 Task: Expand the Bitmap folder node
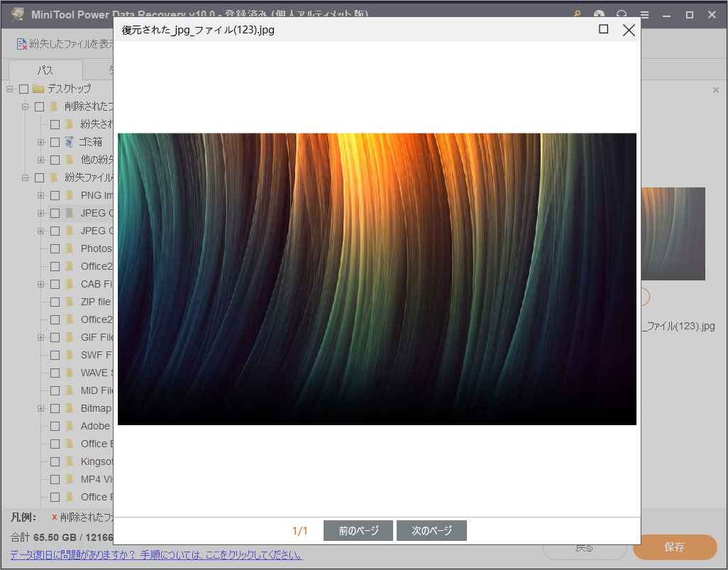click(41, 408)
